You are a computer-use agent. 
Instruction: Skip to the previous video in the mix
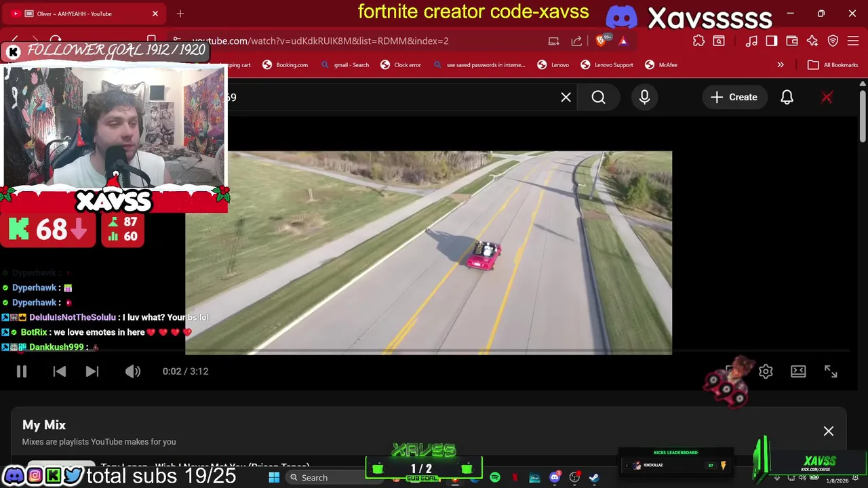pos(60,371)
